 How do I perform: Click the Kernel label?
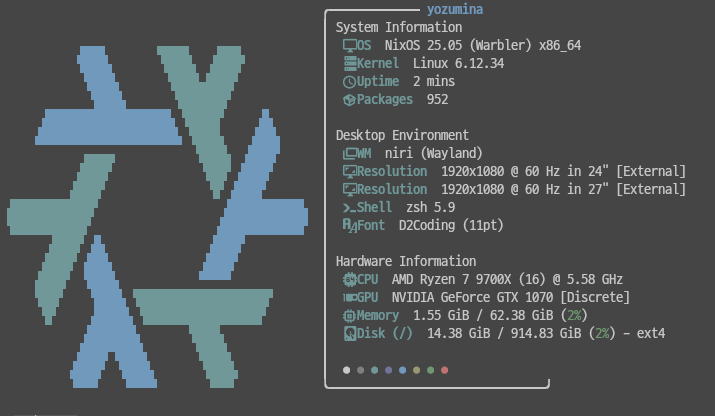coord(378,63)
